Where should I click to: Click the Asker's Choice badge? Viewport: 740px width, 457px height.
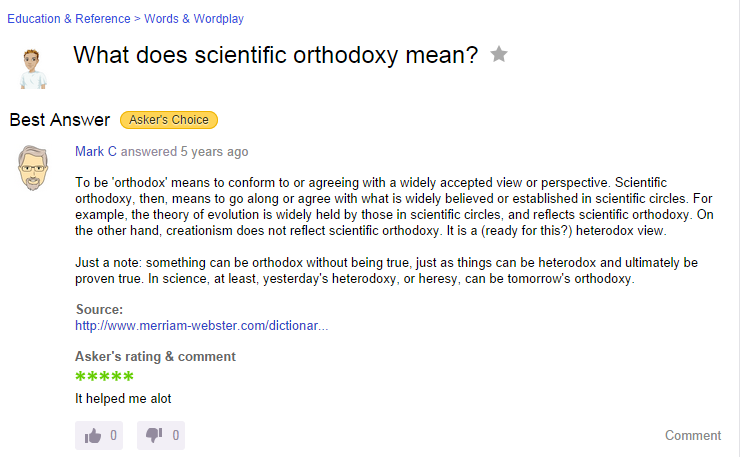point(169,120)
